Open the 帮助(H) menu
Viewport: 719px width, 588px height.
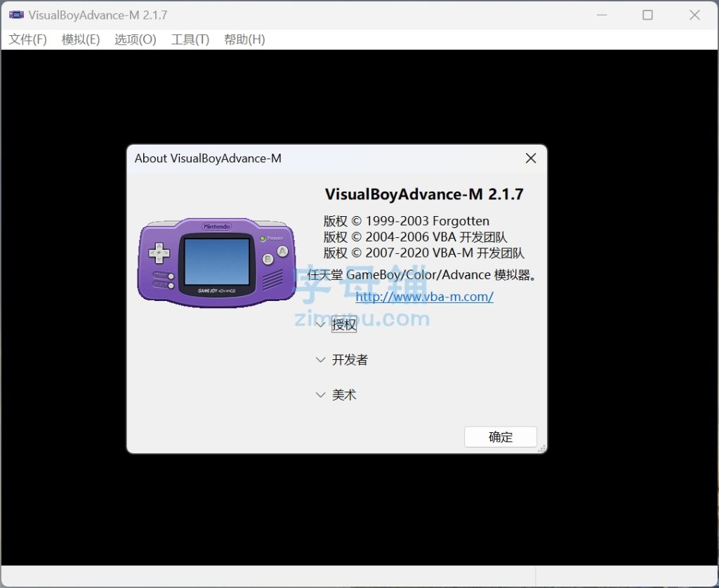click(244, 39)
